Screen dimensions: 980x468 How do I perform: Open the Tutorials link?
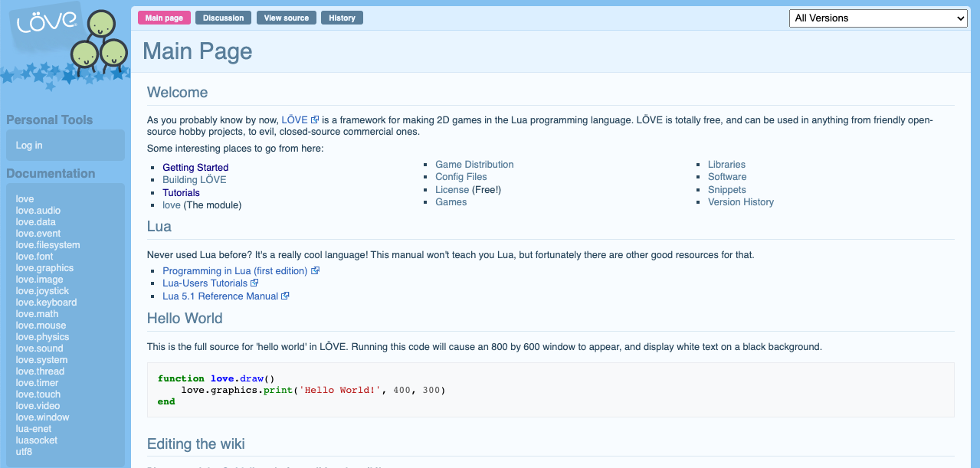click(x=181, y=193)
